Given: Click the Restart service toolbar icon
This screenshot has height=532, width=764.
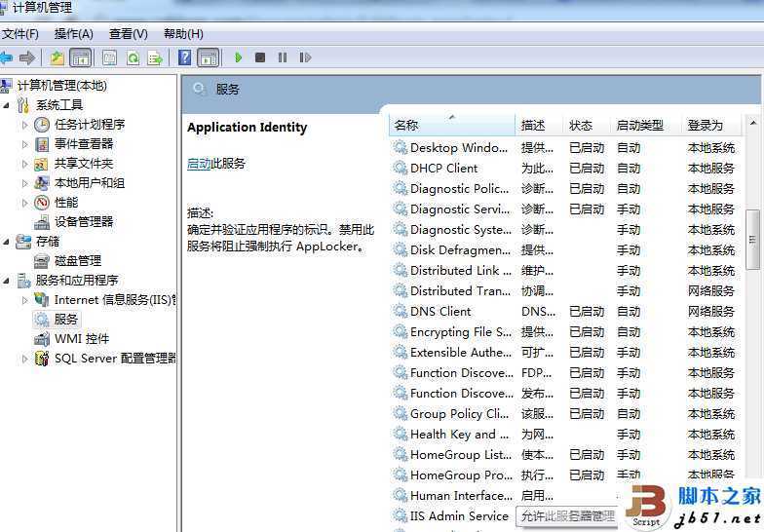Looking at the screenshot, I should pyautogui.click(x=305, y=57).
